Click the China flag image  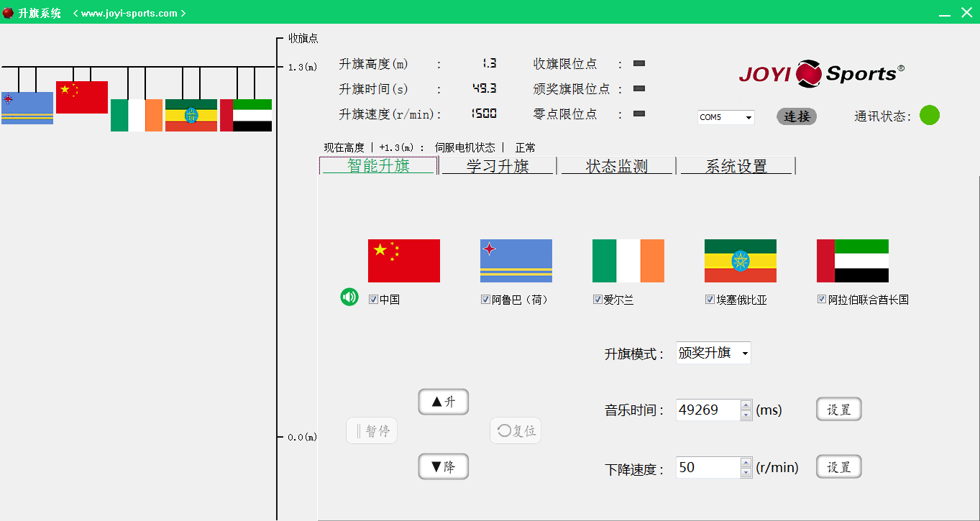(403, 261)
